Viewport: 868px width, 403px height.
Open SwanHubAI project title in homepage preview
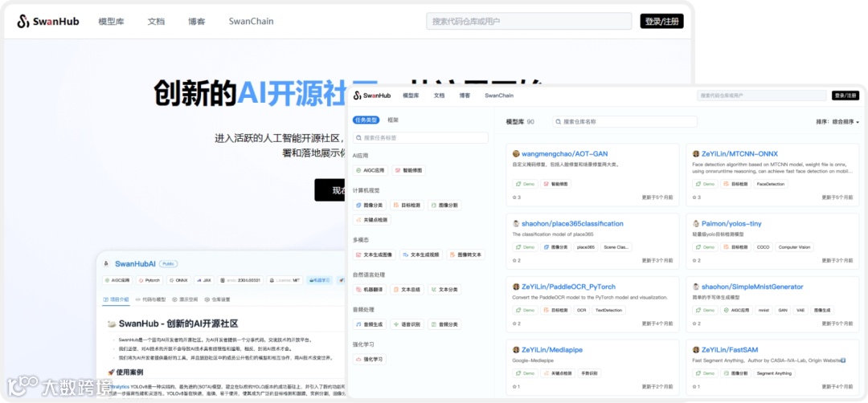(x=134, y=264)
